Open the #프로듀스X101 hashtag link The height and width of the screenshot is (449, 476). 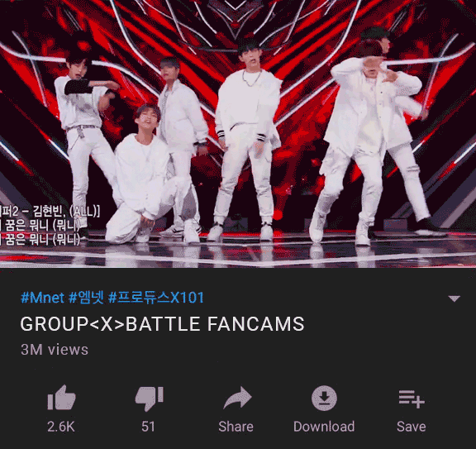coord(156,298)
